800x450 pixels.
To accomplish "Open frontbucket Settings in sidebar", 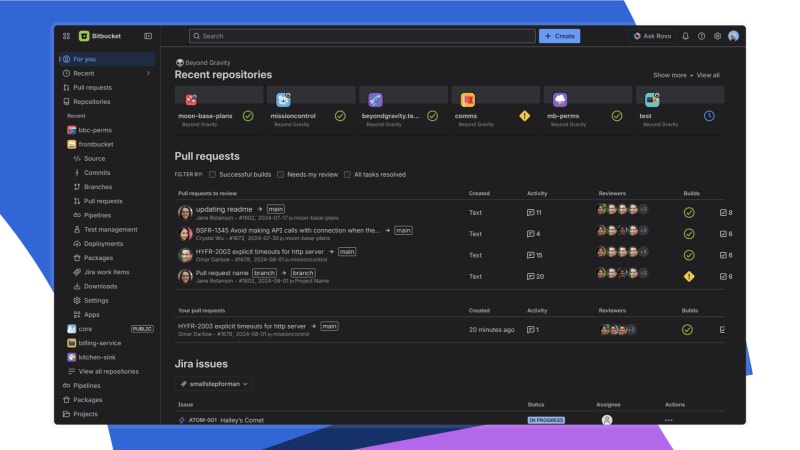I will pos(96,301).
